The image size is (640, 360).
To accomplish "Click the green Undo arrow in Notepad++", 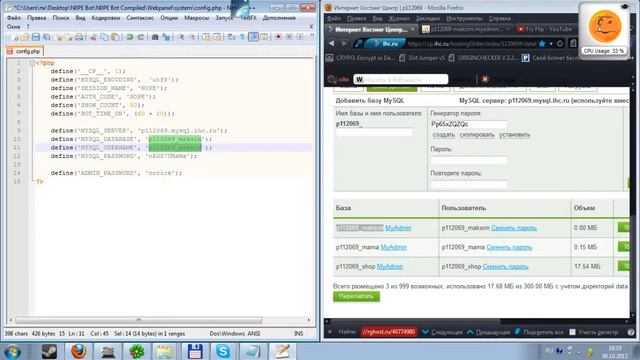I will [130, 37].
